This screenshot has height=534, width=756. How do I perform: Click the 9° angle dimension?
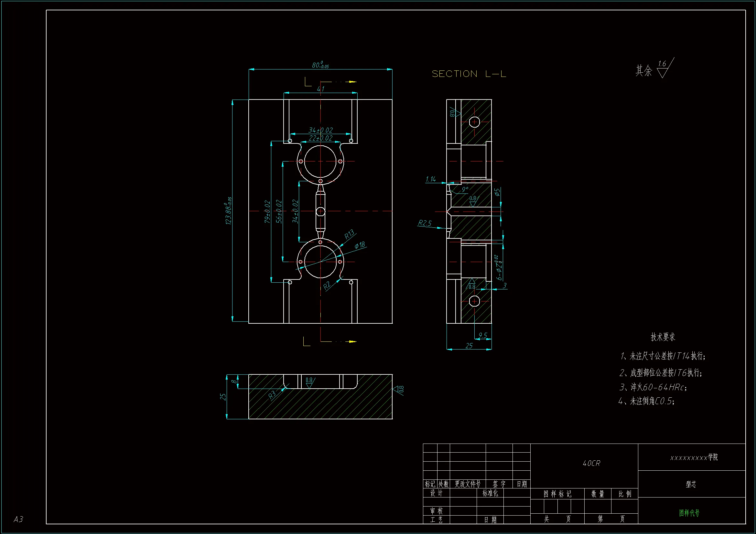[465, 190]
